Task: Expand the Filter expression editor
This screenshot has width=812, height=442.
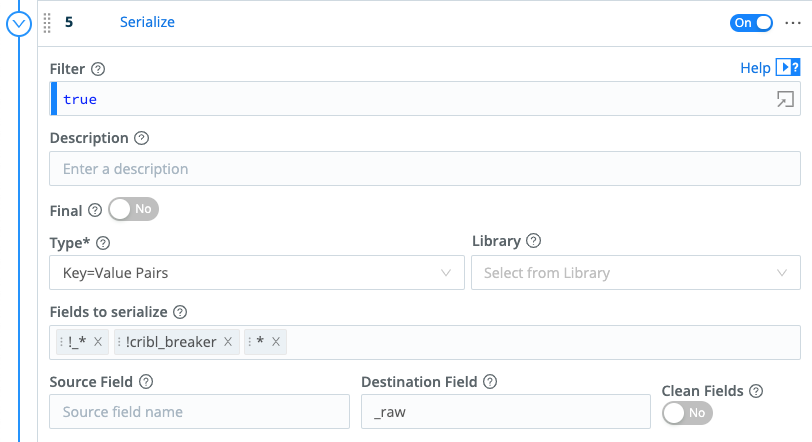Action: (786, 99)
